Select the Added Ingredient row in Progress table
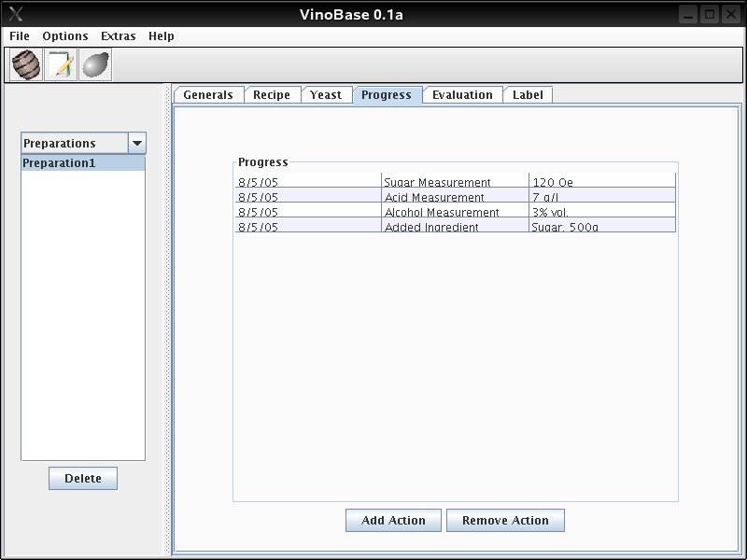The width and height of the screenshot is (747, 560). pyautogui.click(x=455, y=226)
